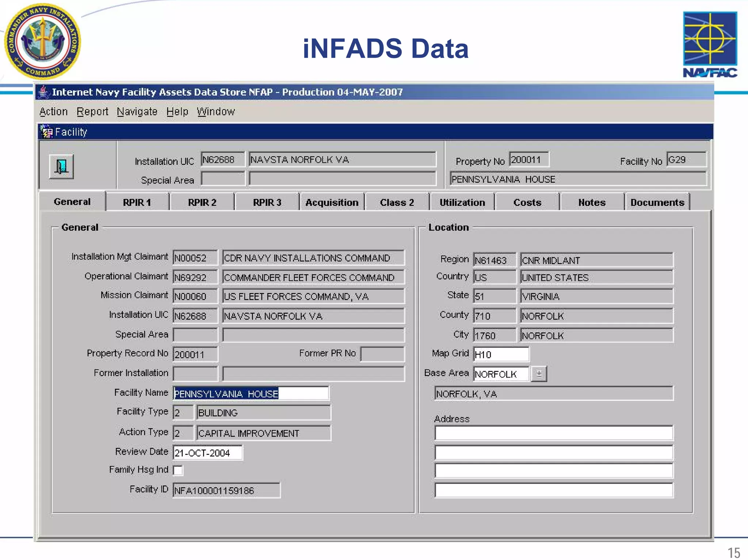Open the Report menu

point(92,112)
